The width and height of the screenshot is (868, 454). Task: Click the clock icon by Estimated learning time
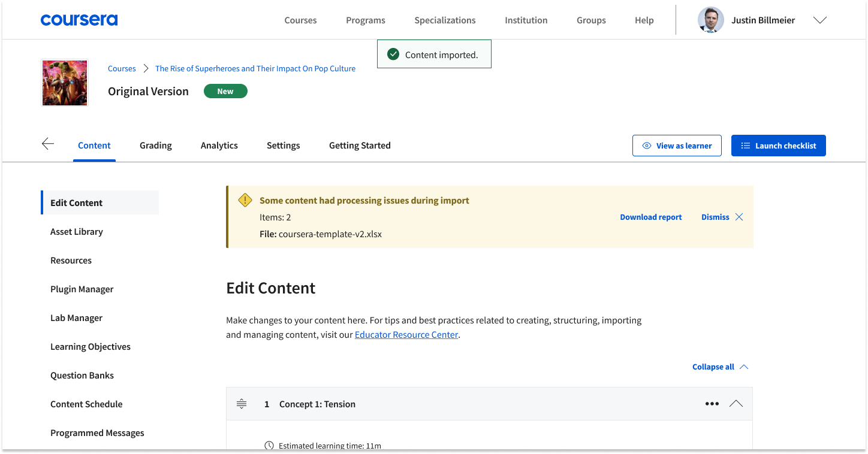pyautogui.click(x=269, y=446)
